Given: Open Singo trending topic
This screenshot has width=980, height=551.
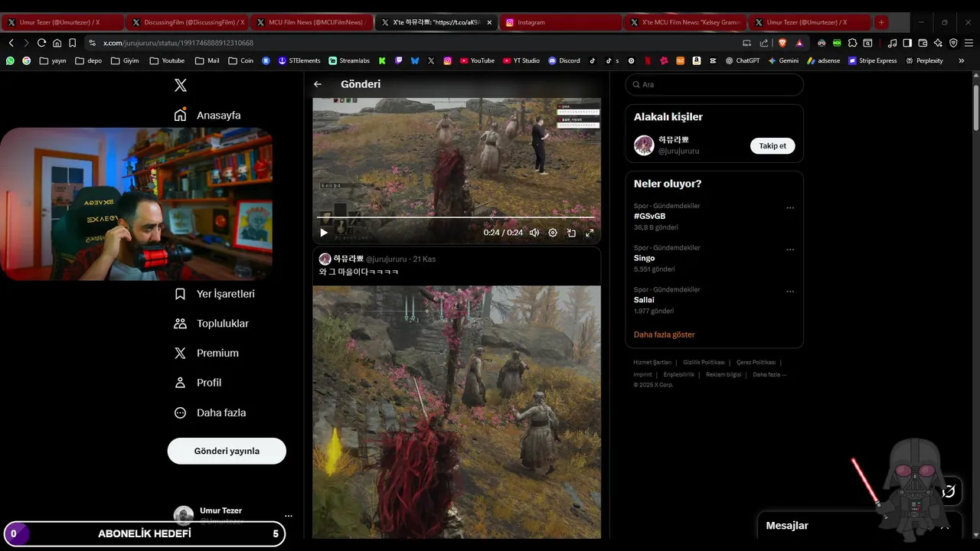Looking at the screenshot, I should (644, 259).
